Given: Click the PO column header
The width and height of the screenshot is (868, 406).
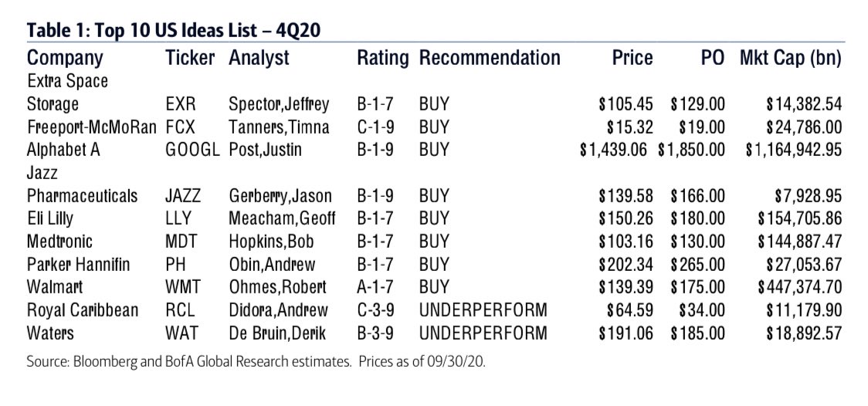Looking at the screenshot, I should [x=712, y=58].
